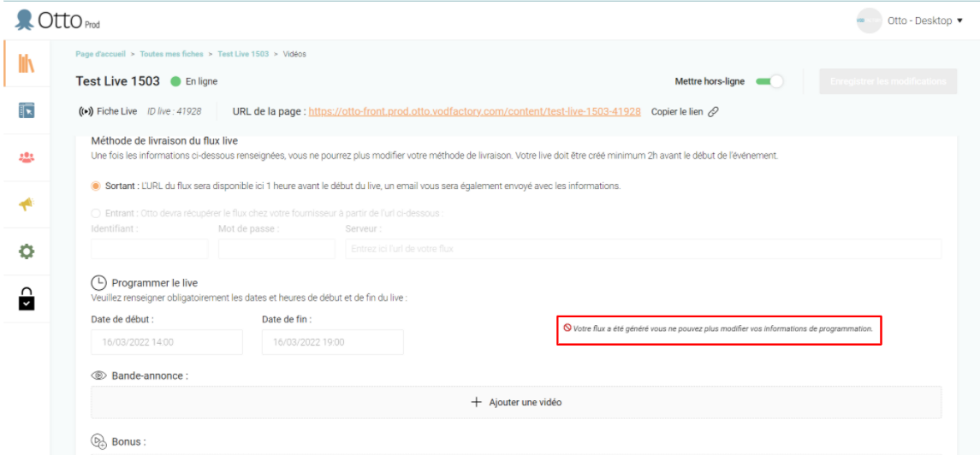The width and height of the screenshot is (980, 455).
Task: Click the Serveur flux URL field
Action: (643, 249)
